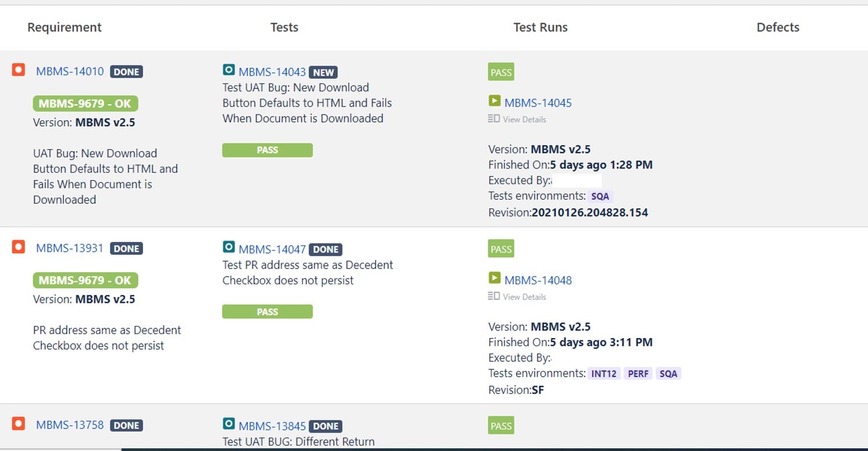Click the green play icon beside MBMS-14045

point(494,101)
